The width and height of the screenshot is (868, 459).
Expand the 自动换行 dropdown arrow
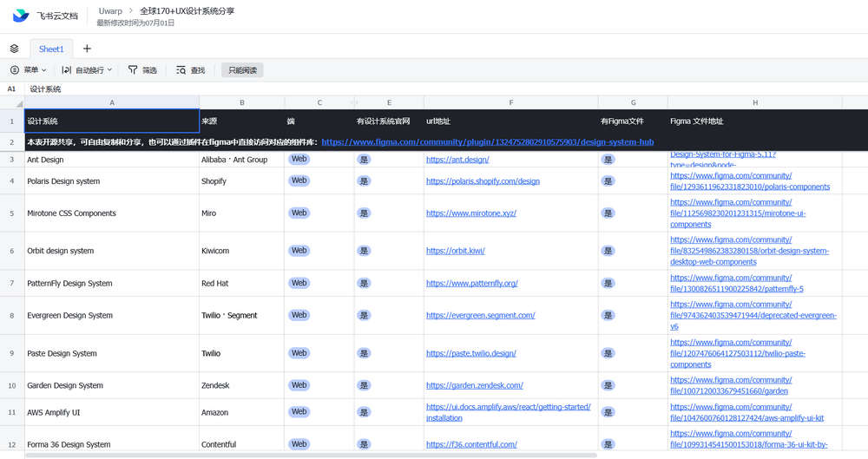109,69
